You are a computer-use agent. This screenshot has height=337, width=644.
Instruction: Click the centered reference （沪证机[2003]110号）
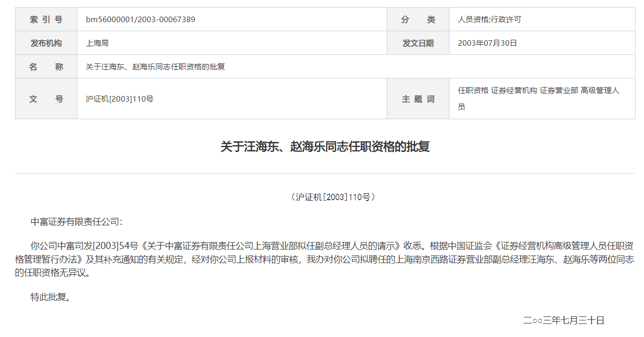tap(333, 197)
